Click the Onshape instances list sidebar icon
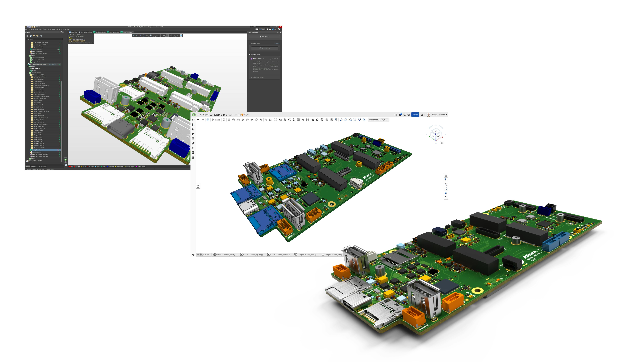The width and height of the screenshot is (644, 362). pyautogui.click(x=198, y=186)
